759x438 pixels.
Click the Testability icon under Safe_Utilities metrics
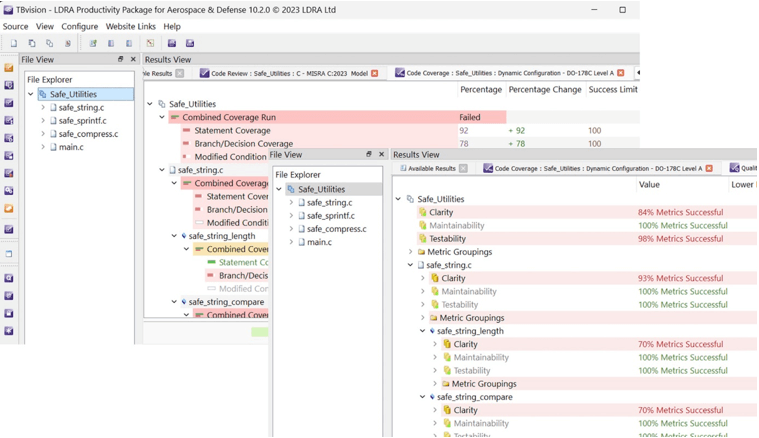[423, 239]
